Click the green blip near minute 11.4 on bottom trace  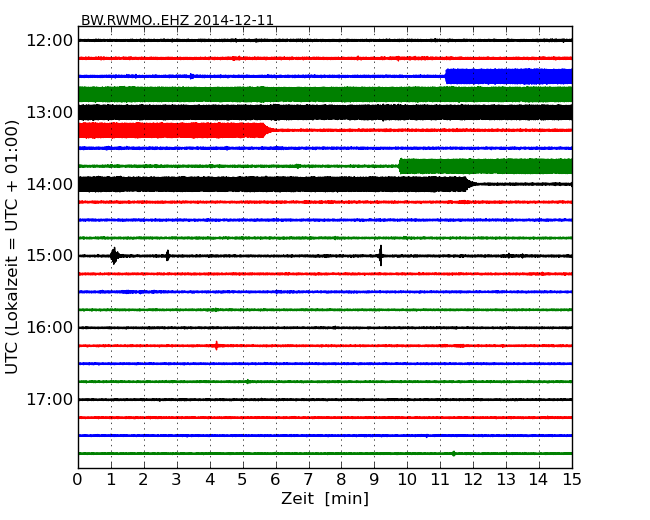(x=454, y=454)
